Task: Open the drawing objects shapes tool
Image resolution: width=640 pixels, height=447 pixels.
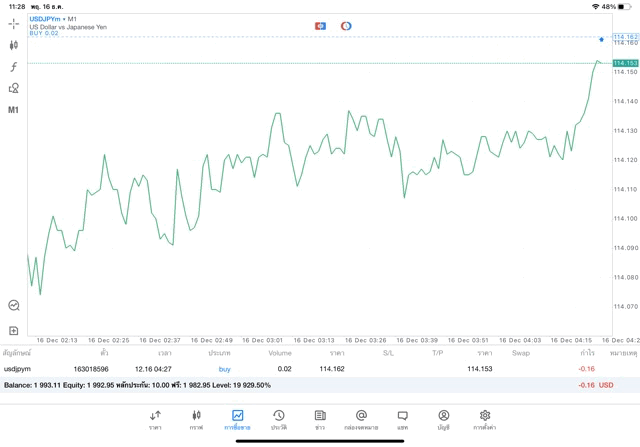Action: click(14, 88)
